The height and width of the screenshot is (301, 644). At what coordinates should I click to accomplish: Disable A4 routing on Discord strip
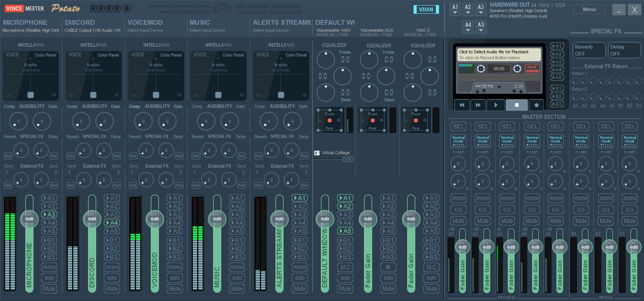point(112,223)
